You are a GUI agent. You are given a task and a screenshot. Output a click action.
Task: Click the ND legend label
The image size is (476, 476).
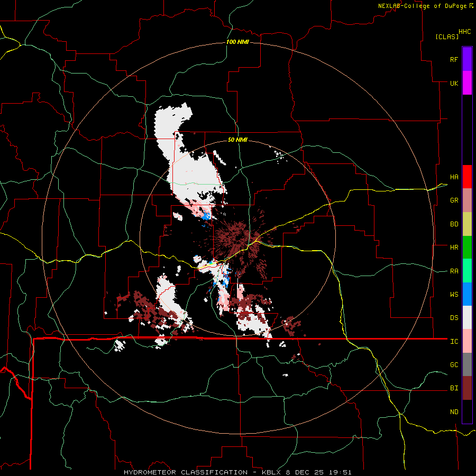454,412
